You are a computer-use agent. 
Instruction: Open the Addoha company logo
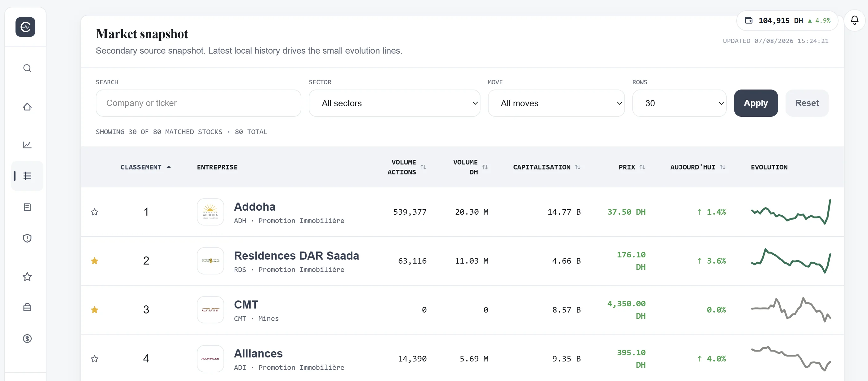point(210,212)
